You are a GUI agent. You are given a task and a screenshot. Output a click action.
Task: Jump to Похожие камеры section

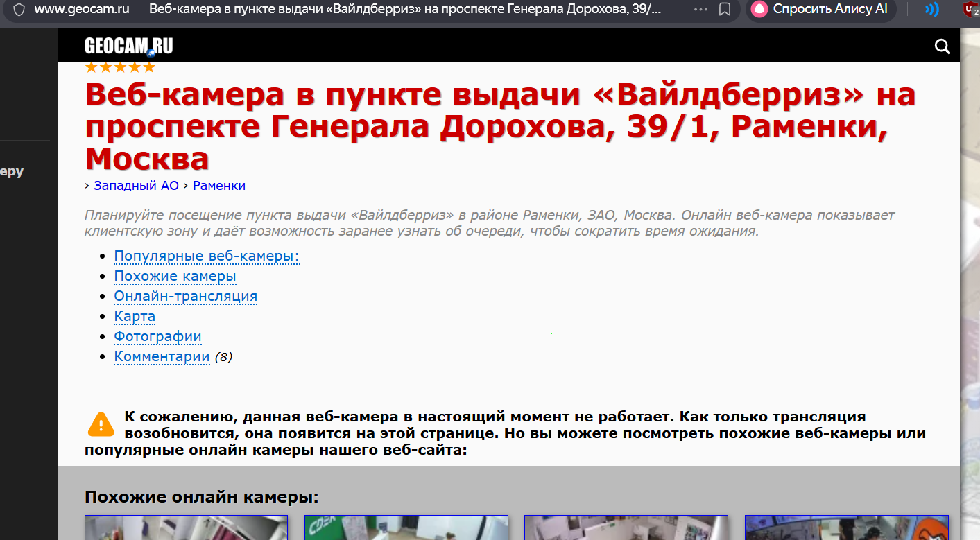click(x=175, y=277)
